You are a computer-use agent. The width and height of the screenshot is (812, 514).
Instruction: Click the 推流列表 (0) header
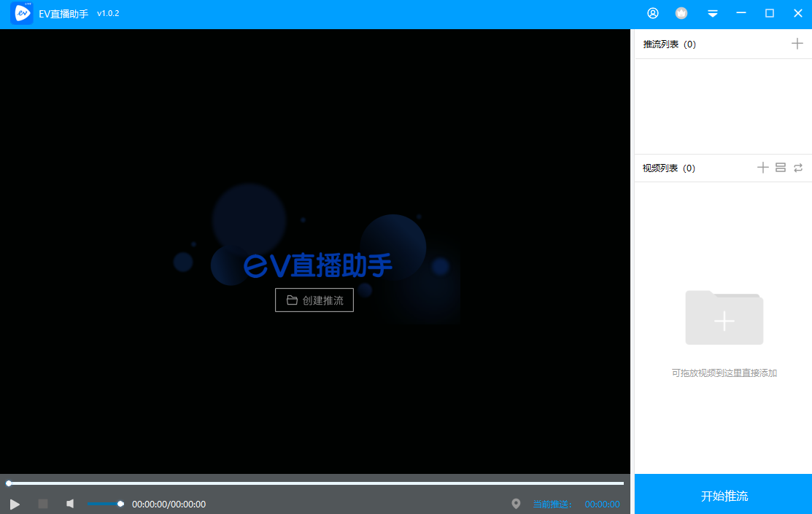coord(669,44)
